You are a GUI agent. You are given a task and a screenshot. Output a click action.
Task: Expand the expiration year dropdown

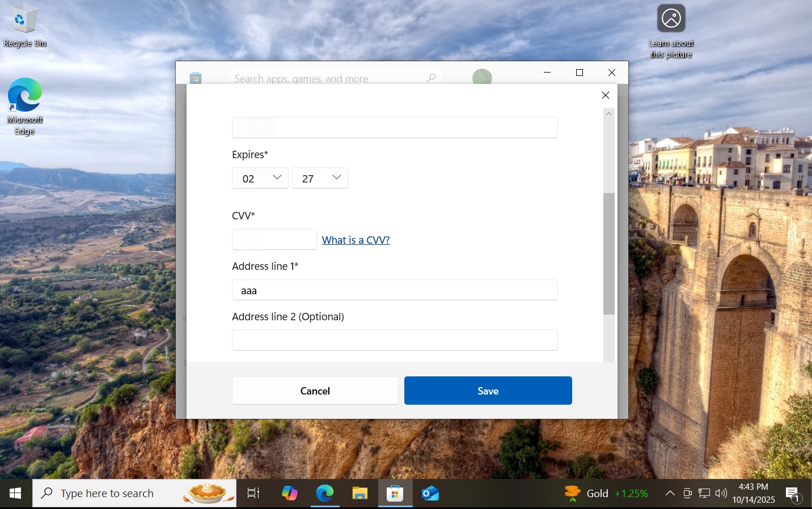[320, 178]
